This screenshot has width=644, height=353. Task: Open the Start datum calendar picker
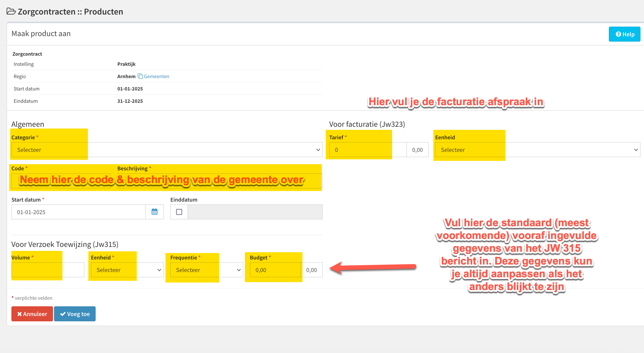[x=155, y=212]
